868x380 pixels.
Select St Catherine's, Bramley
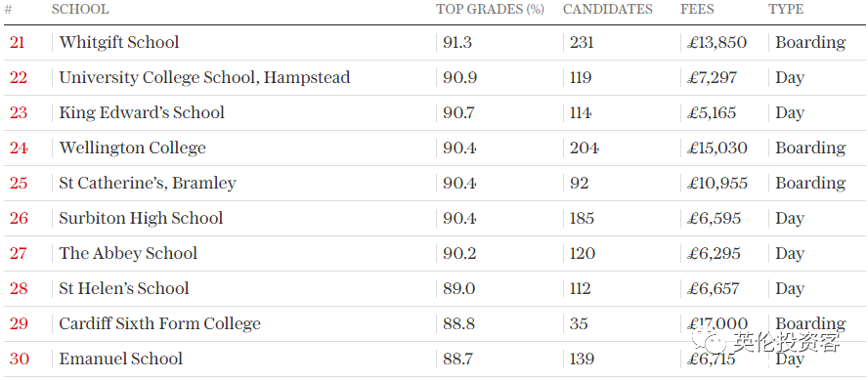(x=148, y=183)
